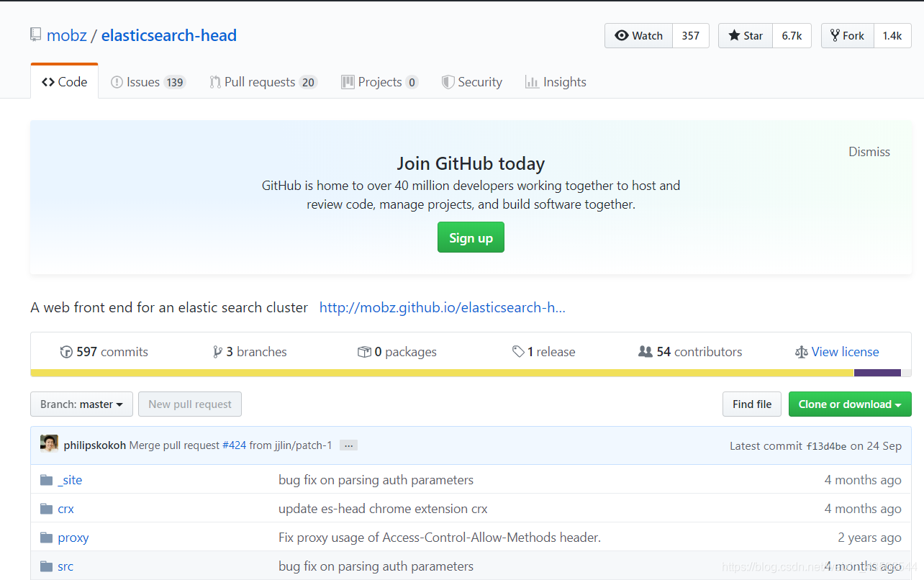Go to the Security tab
Viewport: 924px width, 580px height.
(x=472, y=82)
